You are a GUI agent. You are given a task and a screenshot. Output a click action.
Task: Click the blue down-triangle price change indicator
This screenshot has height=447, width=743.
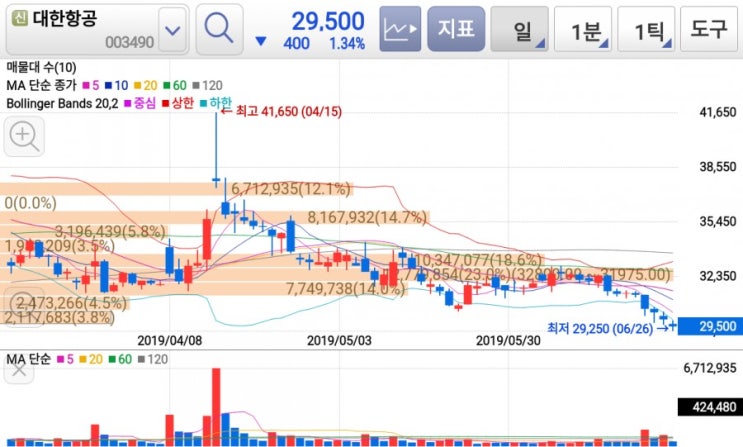261,42
